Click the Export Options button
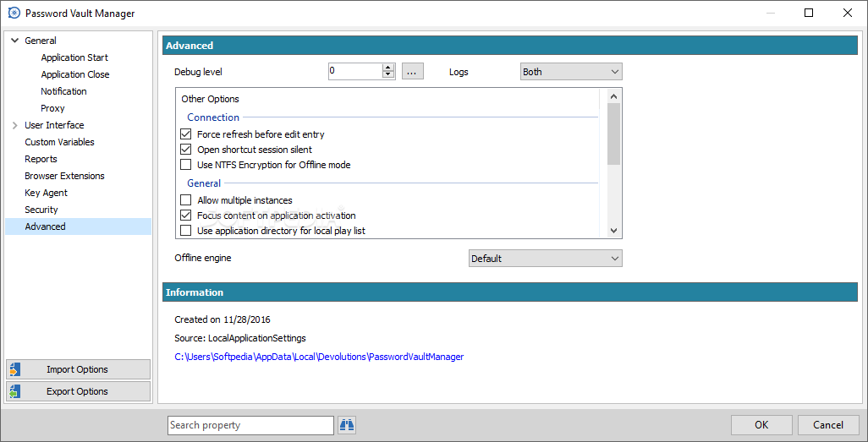The width and height of the screenshot is (868, 442). click(78, 391)
